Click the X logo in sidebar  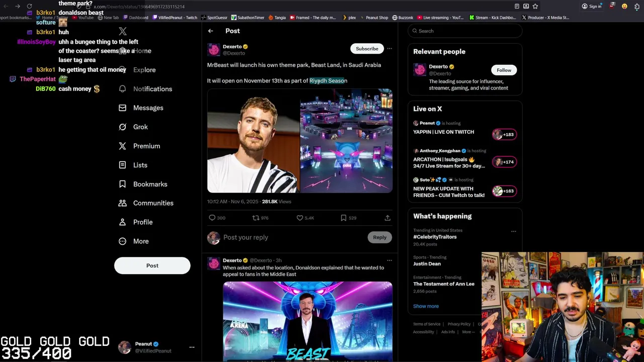[x=122, y=32]
